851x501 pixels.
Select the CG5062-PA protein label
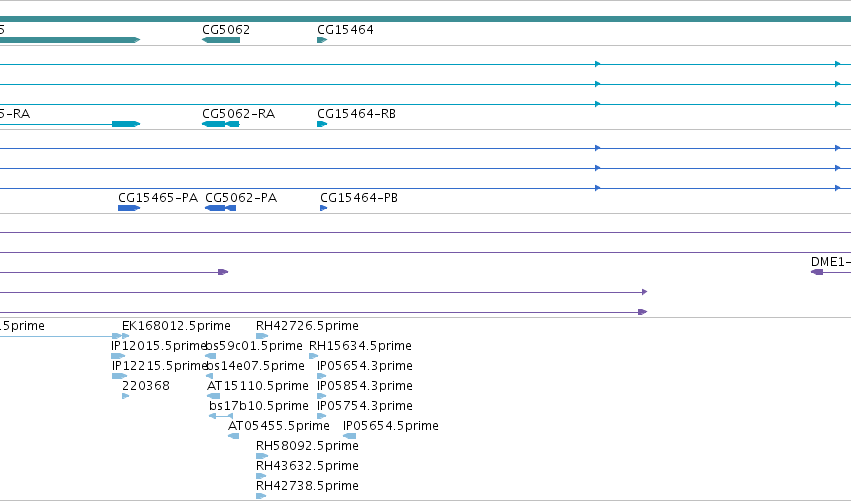coord(241,198)
